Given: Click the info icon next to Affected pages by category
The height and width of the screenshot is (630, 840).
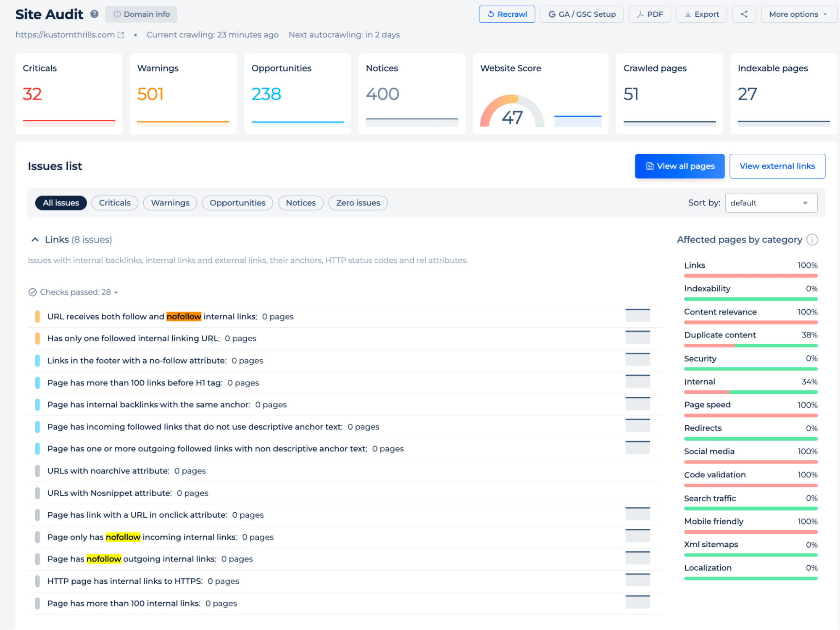Looking at the screenshot, I should [x=812, y=240].
